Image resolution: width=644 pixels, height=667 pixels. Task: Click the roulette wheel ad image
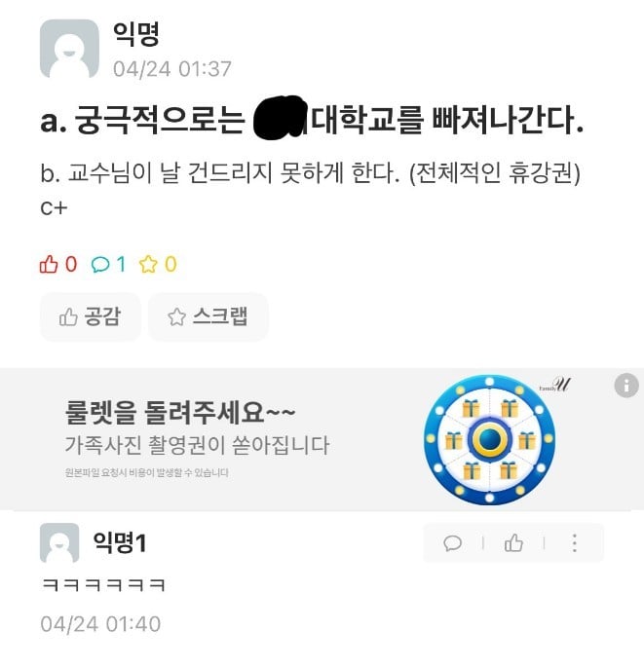point(490,440)
